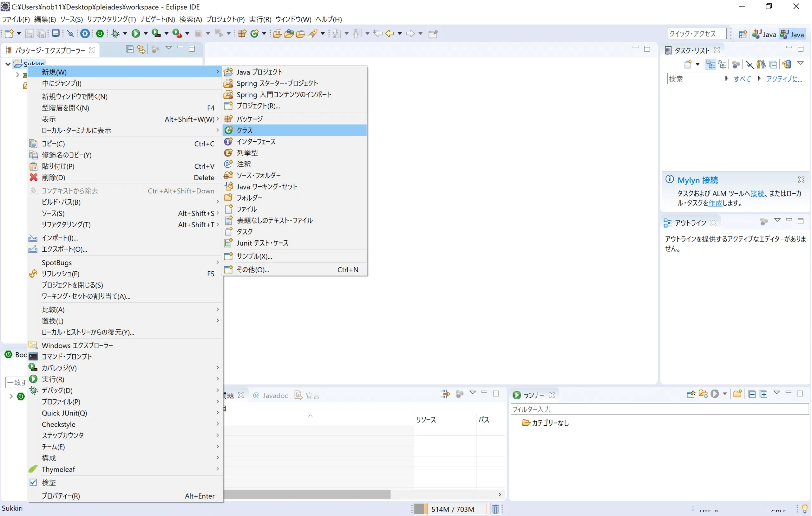Choose リフレッシュ(F) in context menu
Viewport: 812px width, 516px height.
(125, 274)
